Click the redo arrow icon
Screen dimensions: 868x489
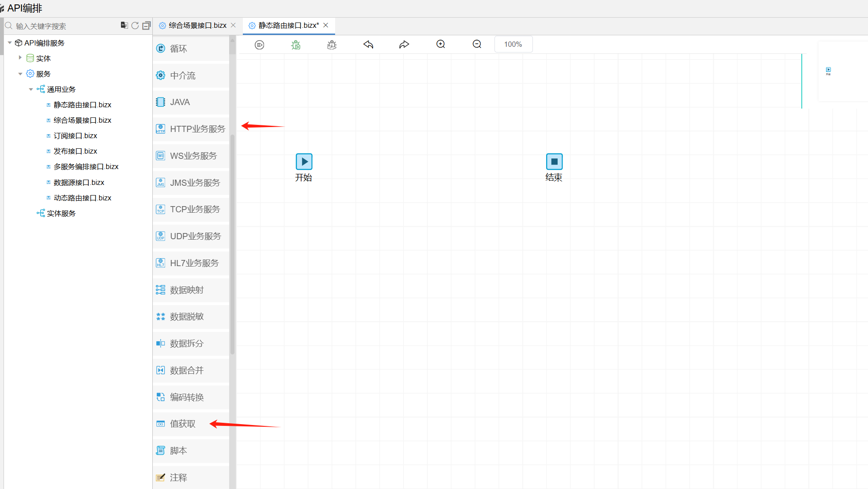(404, 45)
